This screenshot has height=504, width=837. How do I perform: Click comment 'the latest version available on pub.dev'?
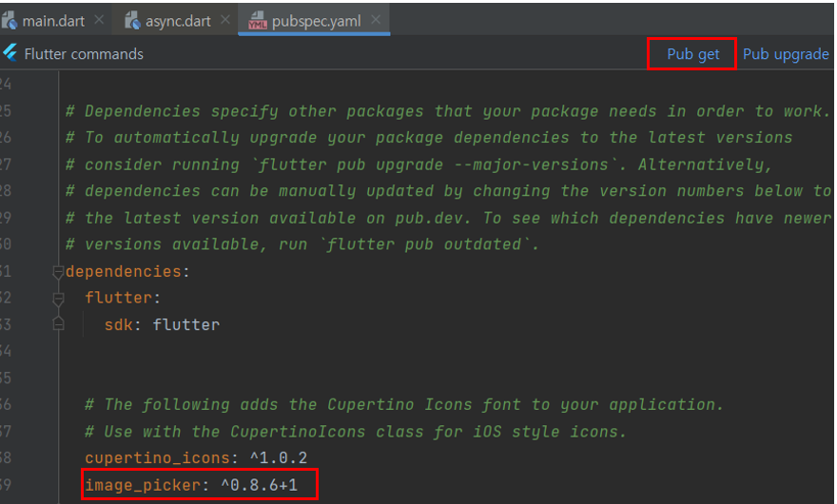[x=448, y=218]
